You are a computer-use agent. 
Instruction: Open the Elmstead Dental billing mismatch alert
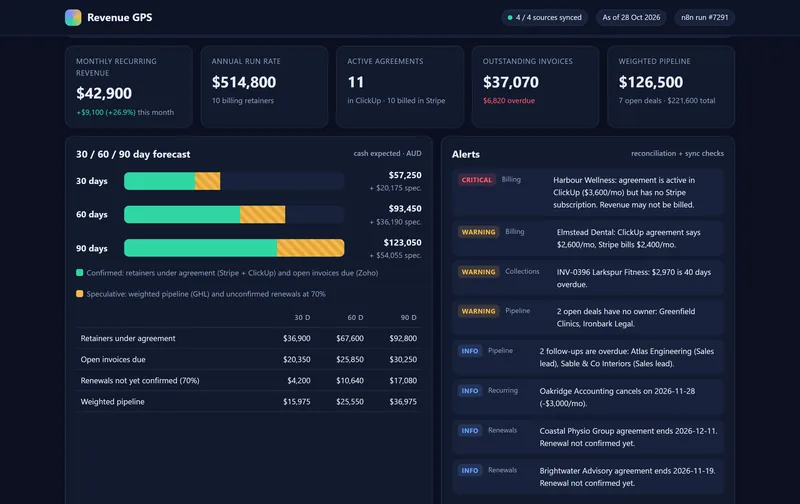pos(629,238)
